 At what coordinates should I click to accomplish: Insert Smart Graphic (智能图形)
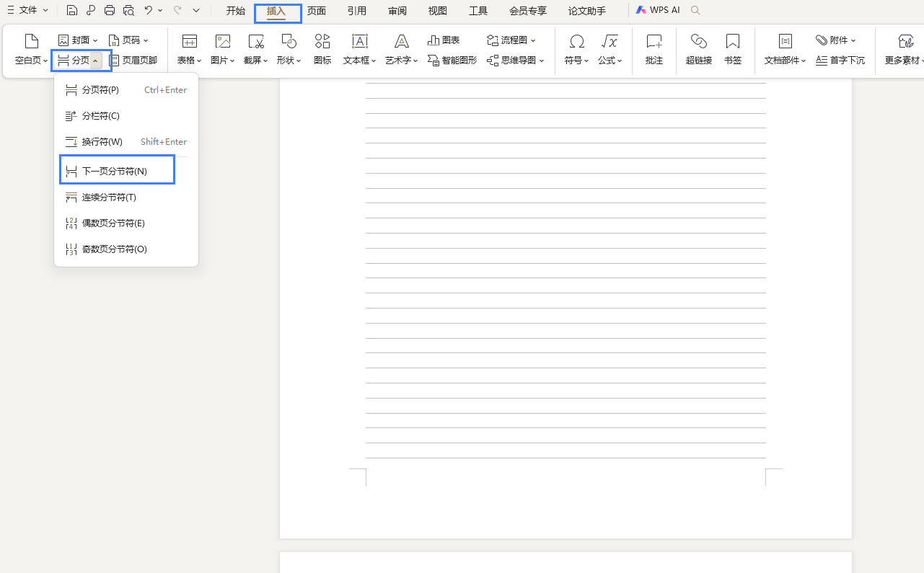452,61
